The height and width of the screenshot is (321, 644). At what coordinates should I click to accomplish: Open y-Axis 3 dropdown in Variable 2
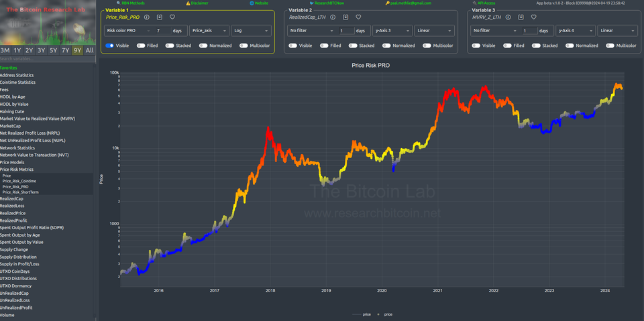click(x=392, y=30)
